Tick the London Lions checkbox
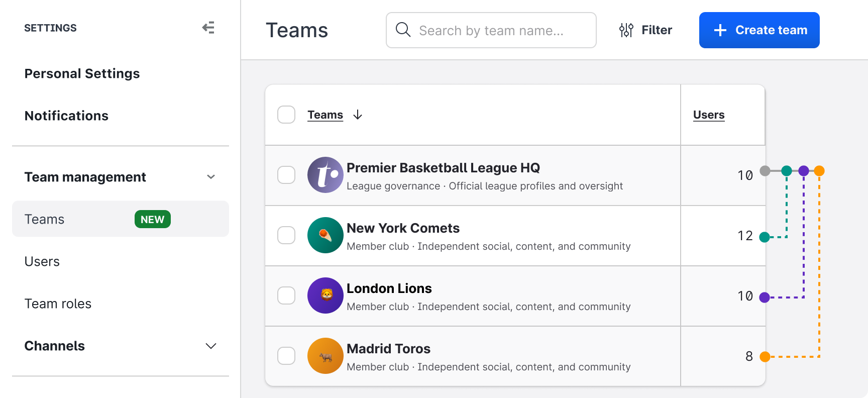The height and width of the screenshot is (398, 868). [x=286, y=295]
